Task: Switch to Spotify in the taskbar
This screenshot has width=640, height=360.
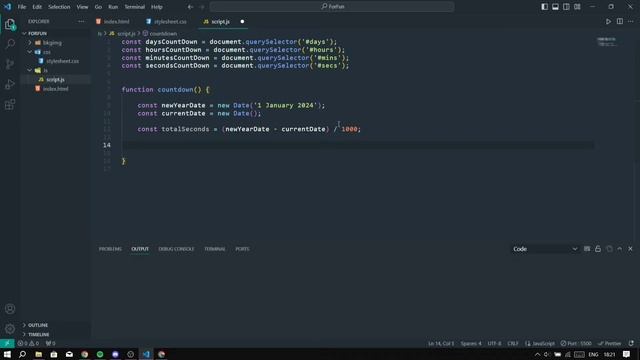Action: coord(100,354)
